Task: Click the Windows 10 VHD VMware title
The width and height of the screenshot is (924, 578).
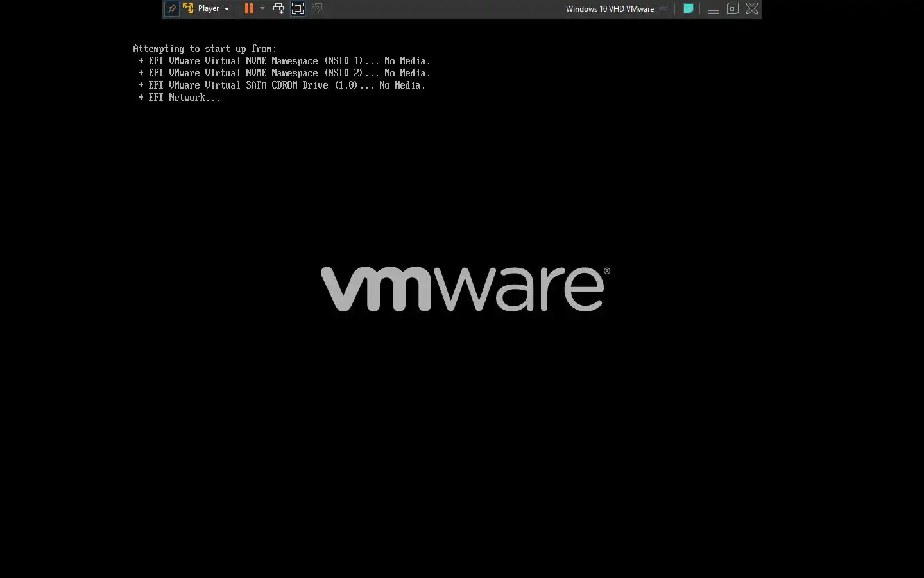Action: (610, 9)
